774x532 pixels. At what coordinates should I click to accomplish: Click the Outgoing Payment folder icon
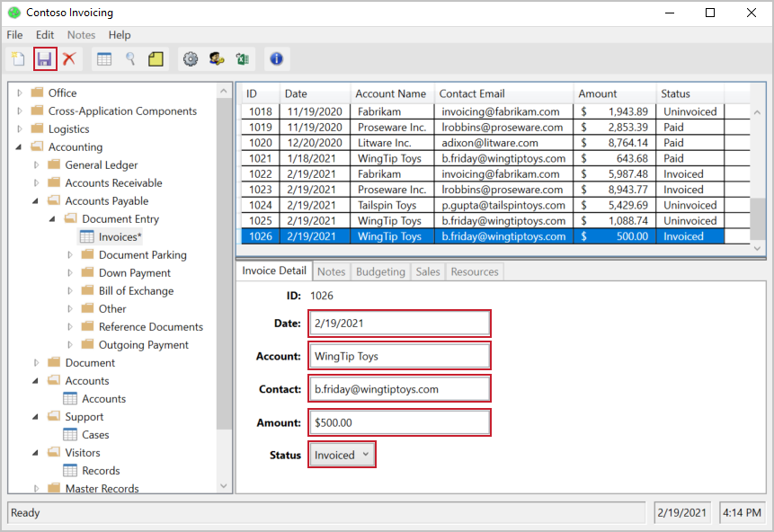coord(87,344)
